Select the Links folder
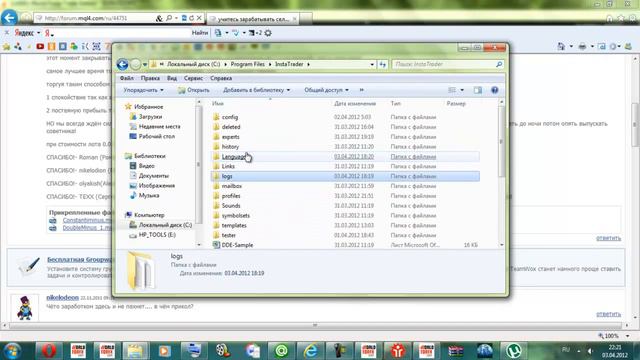Image resolution: width=640 pixels, height=360 pixels. coord(228,167)
